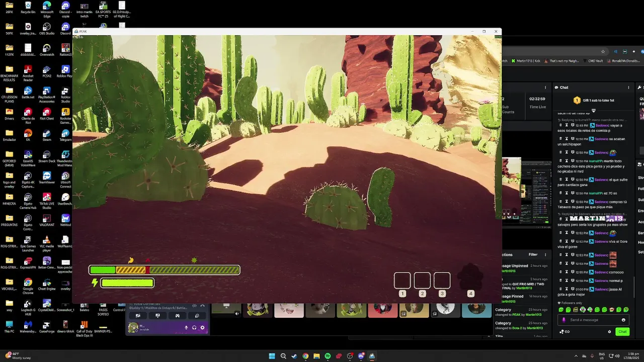Open OBS Studio desktop shortcut
The image size is (644, 362).
click(x=47, y=29)
